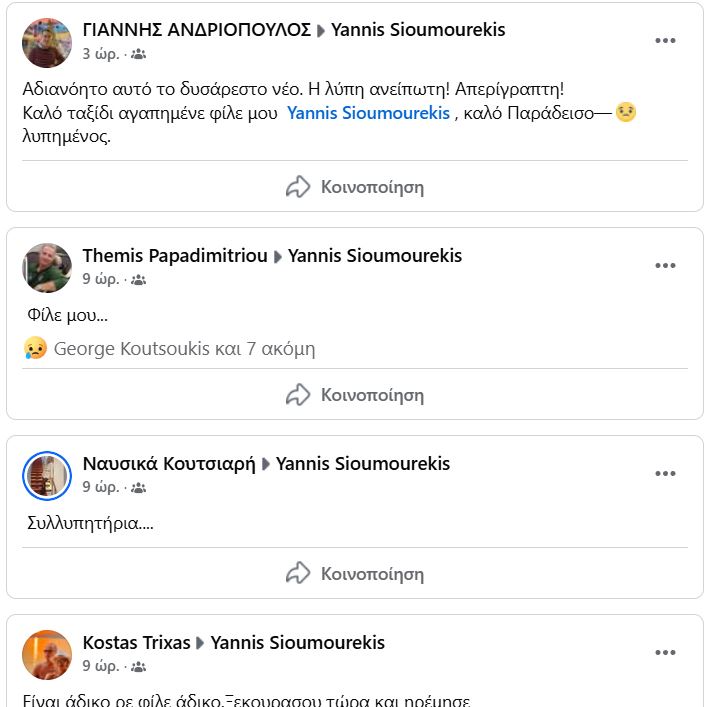Click share arrow icon on Ναυσικά post
The image size is (709, 707).
pos(298,574)
